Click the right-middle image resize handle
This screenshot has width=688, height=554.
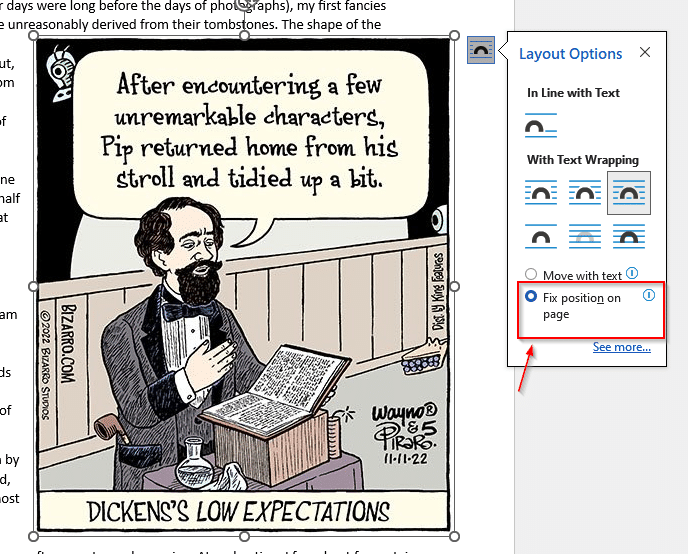(455, 286)
